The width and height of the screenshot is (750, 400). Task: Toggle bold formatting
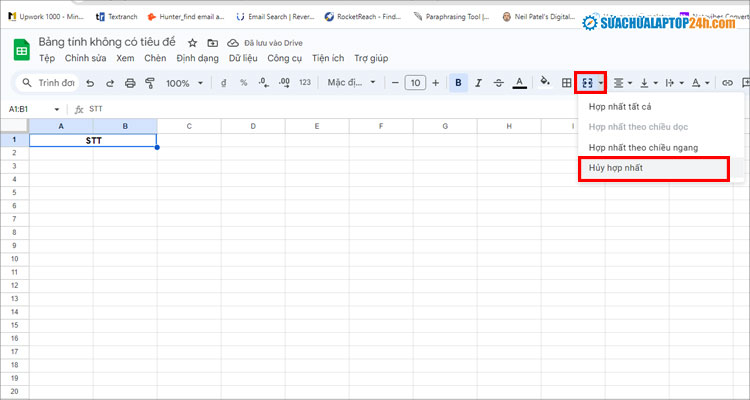(458, 83)
